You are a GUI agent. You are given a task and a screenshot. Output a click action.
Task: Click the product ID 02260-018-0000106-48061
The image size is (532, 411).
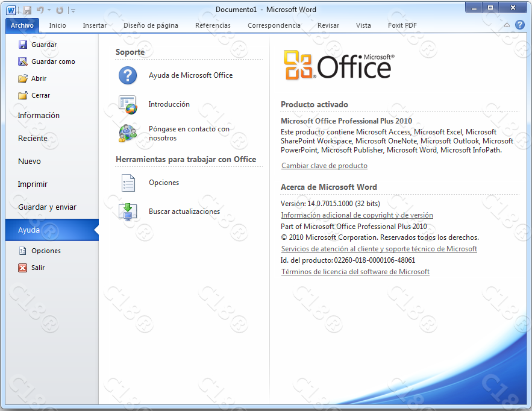375,260
